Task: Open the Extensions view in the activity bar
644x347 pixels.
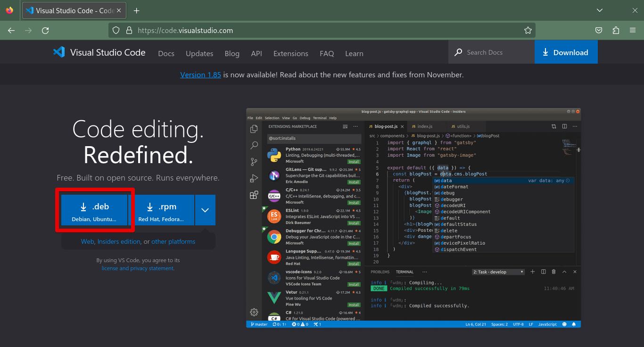Action: point(254,195)
